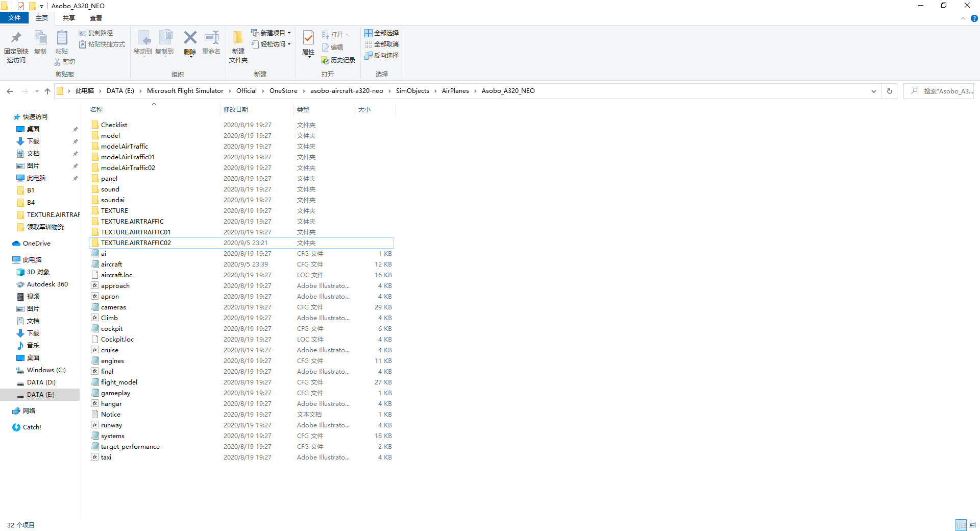This screenshot has height=531, width=980.
Task: Collapse the ribbon with chevron
Action: click(963, 18)
